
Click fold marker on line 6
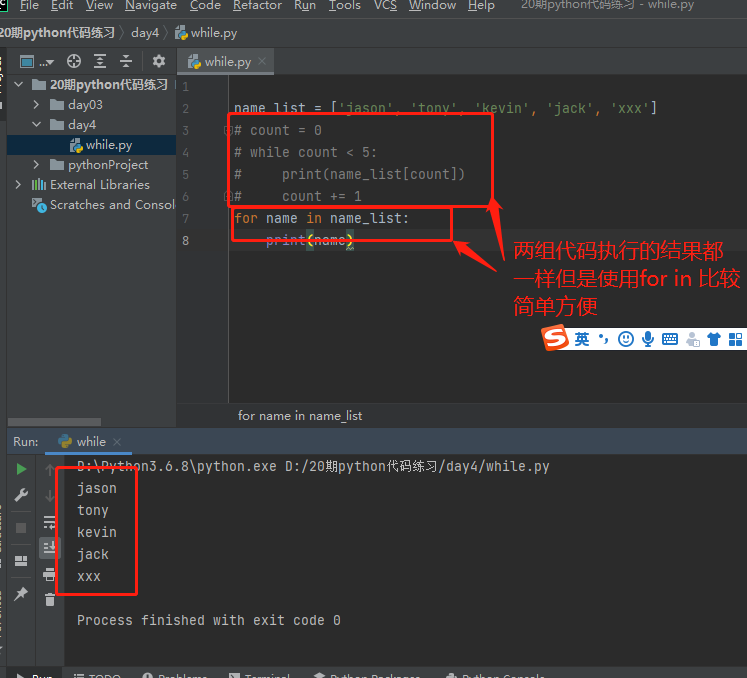coord(228,195)
